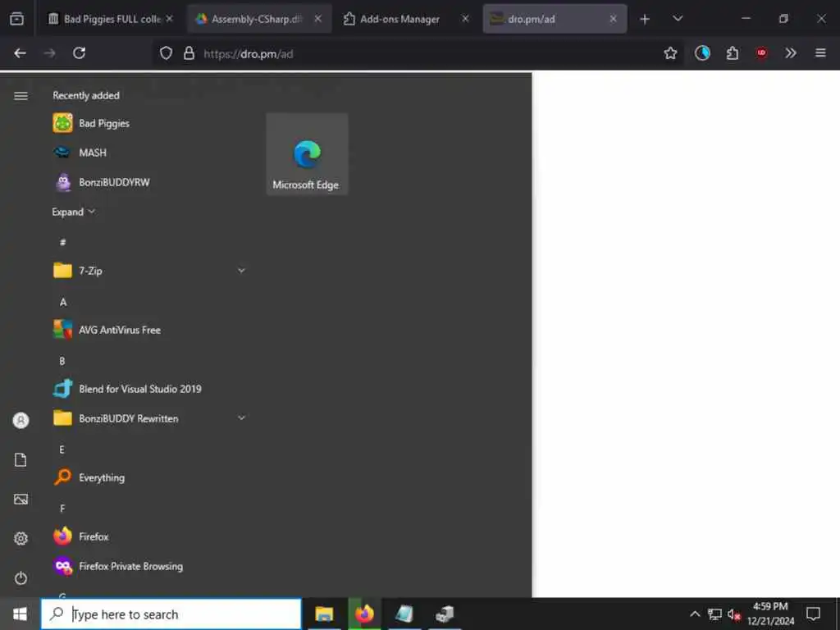The image size is (840, 630).
Task: Click the Power button in Start sidebar
Action: 21,578
